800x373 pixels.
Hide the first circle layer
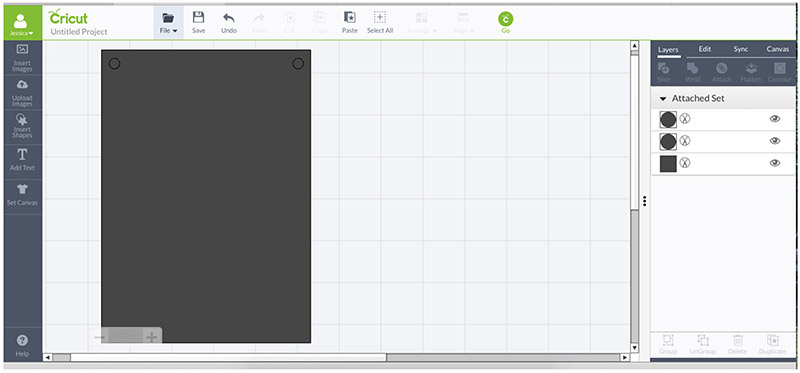tap(775, 119)
